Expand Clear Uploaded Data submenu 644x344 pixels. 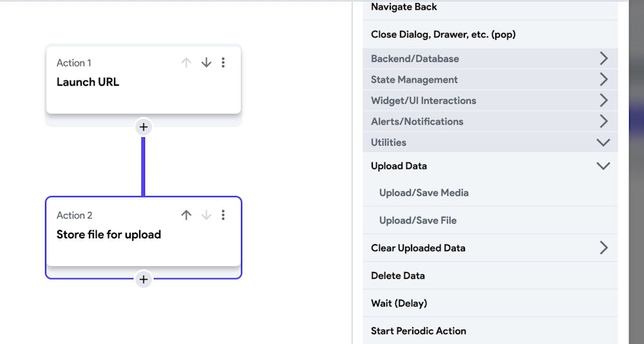tap(603, 248)
